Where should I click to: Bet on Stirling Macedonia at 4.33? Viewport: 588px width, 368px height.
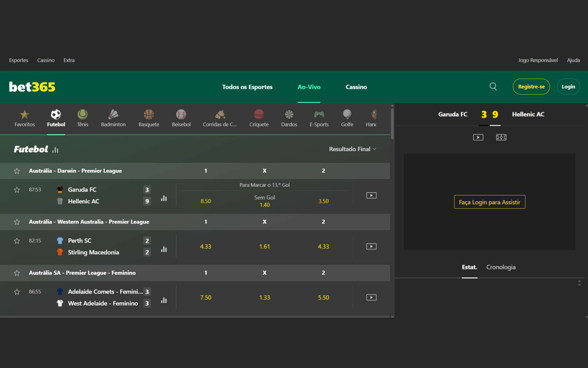coord(323,247)
